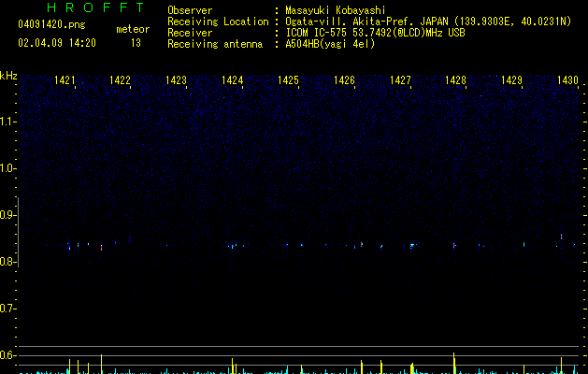The image size is (588, 374).
Task: Click the tallest yellow intensity spike under 1428
Action: click(x=454, y=363)
